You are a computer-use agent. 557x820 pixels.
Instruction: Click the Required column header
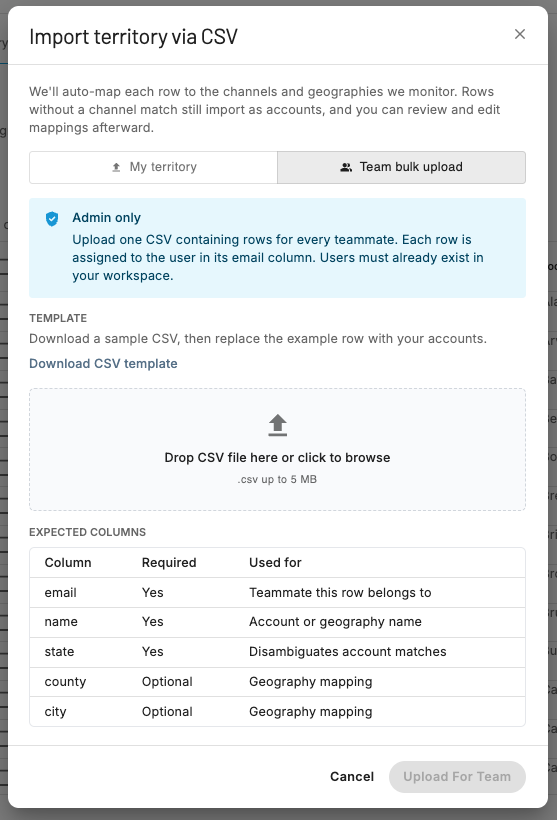pos(169,563)
